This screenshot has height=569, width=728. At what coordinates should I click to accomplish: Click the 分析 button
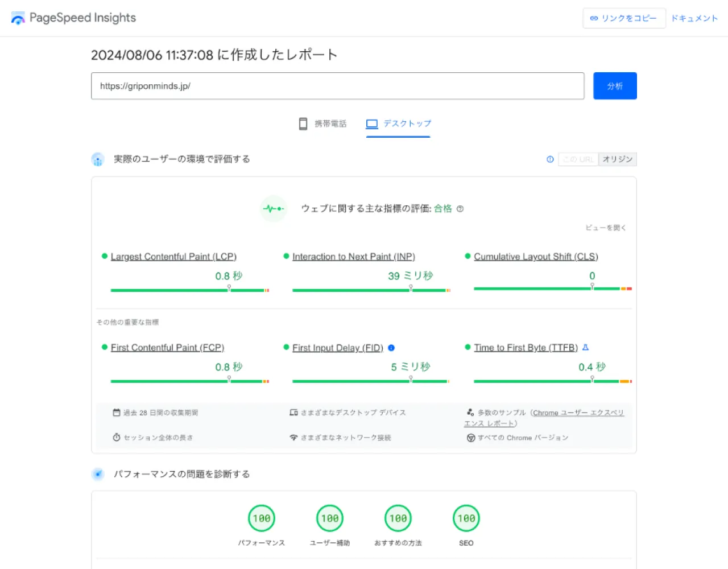tap(615, 85)
